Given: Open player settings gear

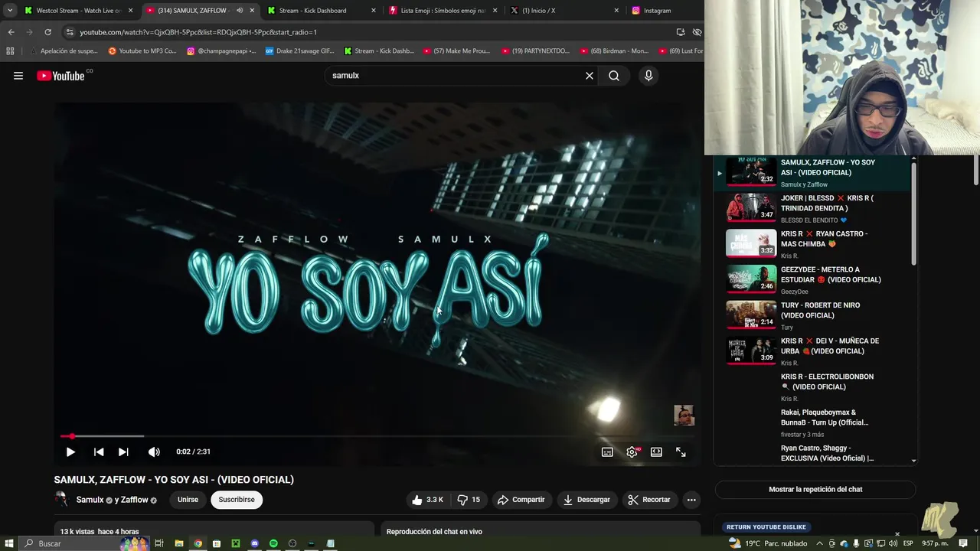Looking at the screenshot, I should [x=632, y=452].
